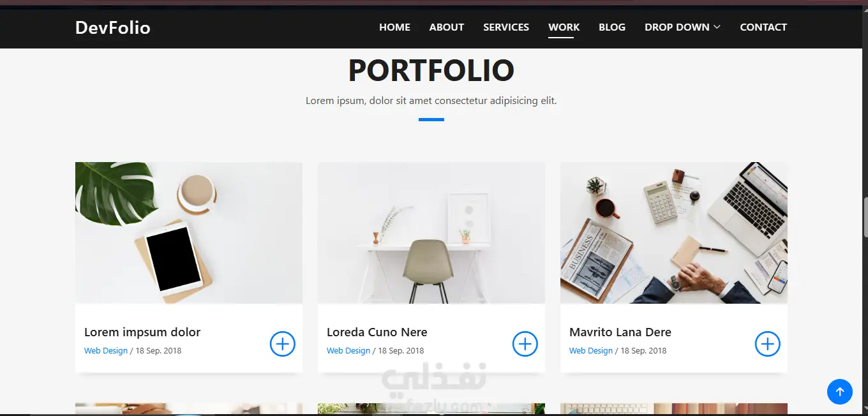Open the tablet and monstera leaf thumbnail

tap(189, 233)
